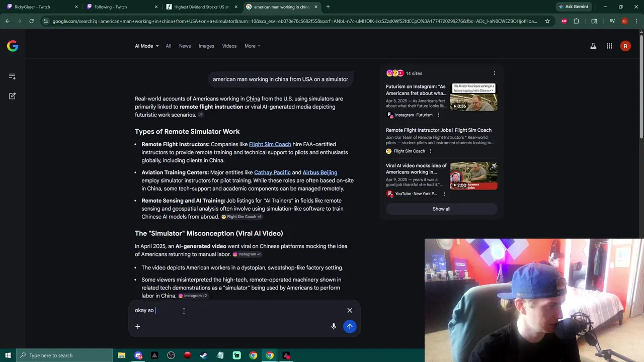
Task: Open the Flight Sim Coach +6 citation chip
Action: tap(242, 217)
